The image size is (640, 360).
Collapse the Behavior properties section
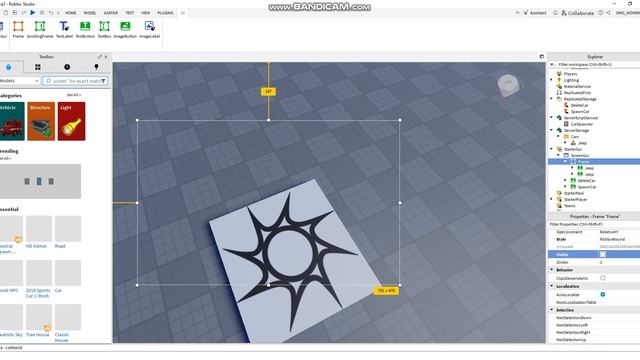[x=552, y=270]
